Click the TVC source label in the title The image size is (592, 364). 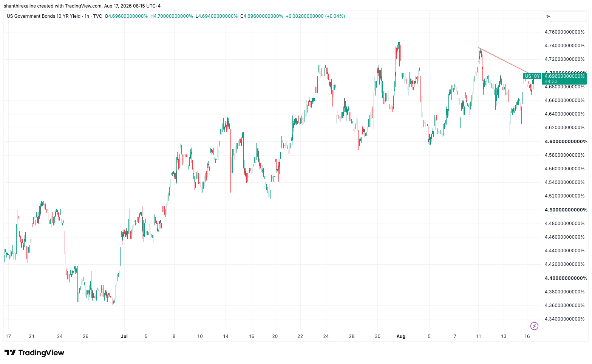coord(97,16)
